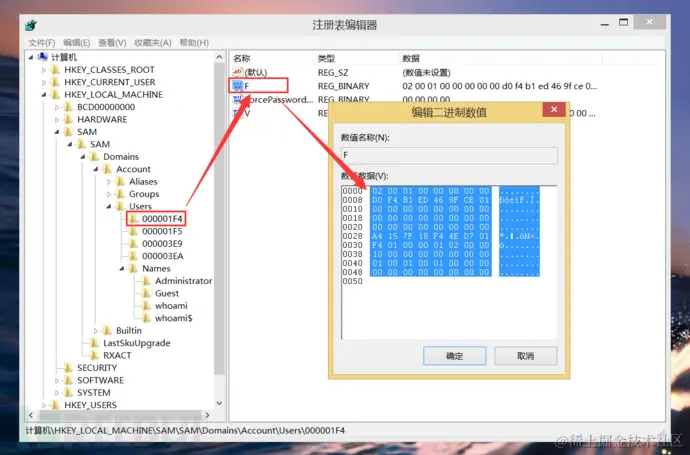Image resolution: width=690 pixels, height=455 pixels.
Task: Click the 数值名称 input field
Action: pos(449,155)
